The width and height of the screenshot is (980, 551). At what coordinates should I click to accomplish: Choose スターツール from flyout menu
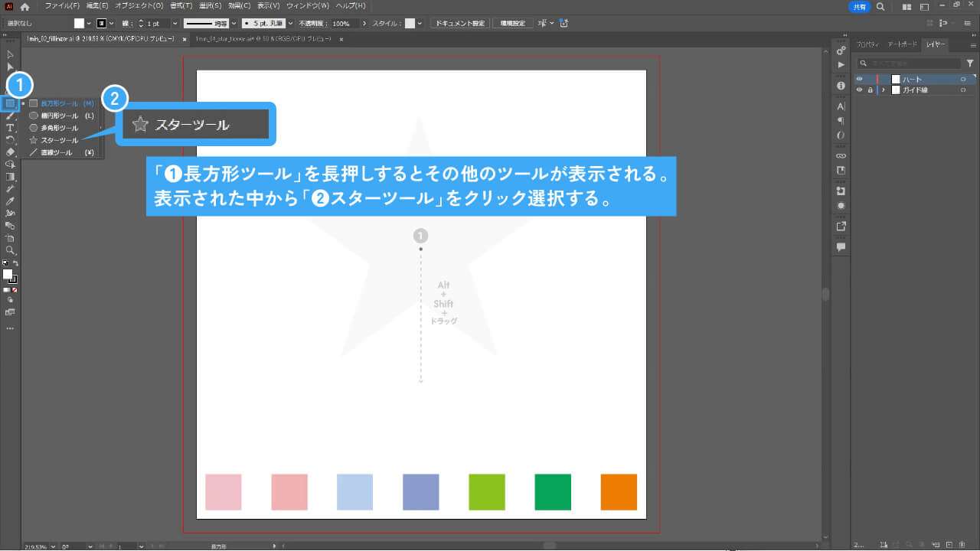click(x=61, y=141)
